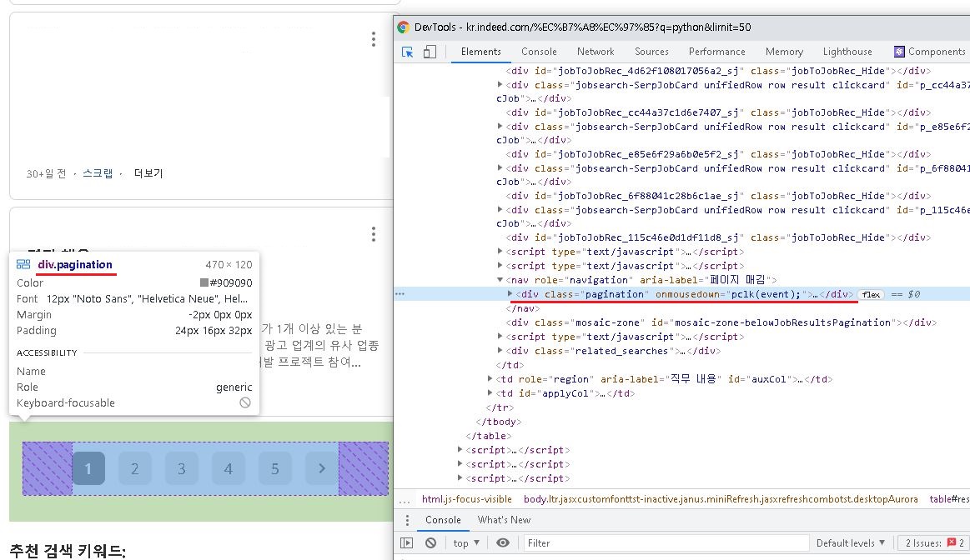Viewport: 970px width, 560px height.
Task: Open kebab menu on the upper job card
Action: click(x=373, y=39)
